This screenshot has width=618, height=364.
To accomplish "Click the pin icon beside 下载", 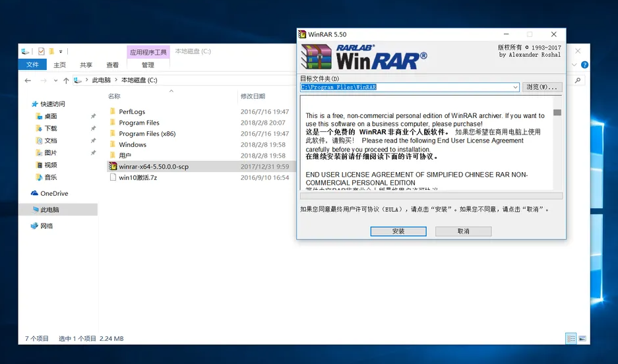I will coord(93,129).
